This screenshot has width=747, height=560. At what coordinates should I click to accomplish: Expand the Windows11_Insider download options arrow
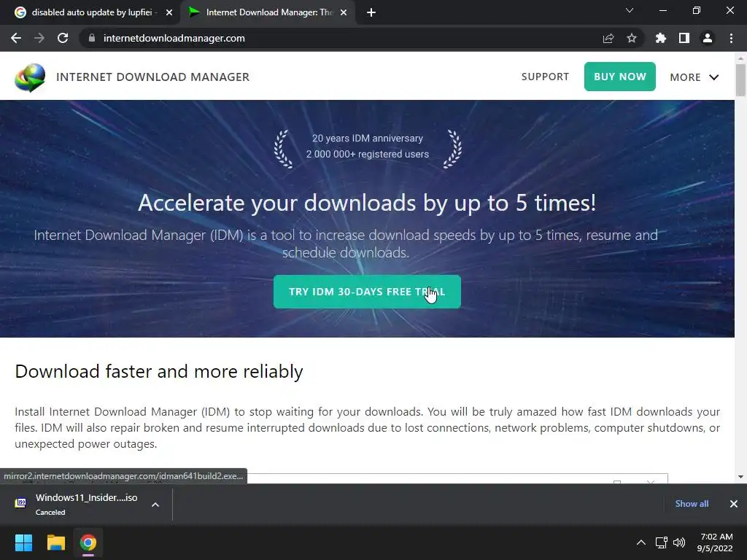(x=155, y=505)
